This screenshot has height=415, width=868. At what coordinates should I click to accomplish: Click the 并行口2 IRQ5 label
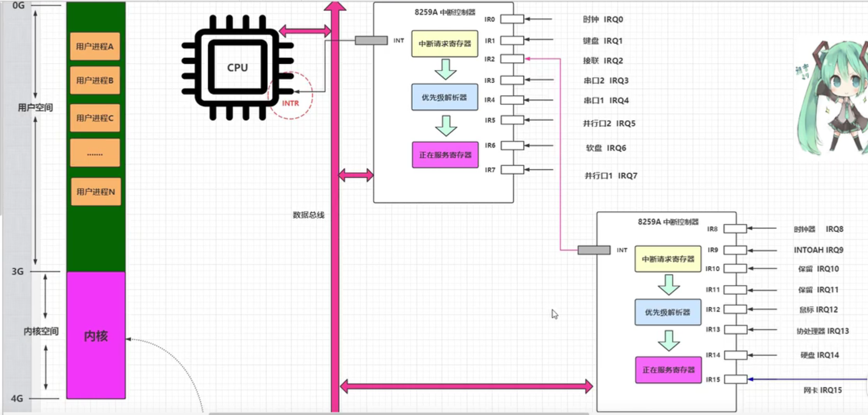(609, 123)
